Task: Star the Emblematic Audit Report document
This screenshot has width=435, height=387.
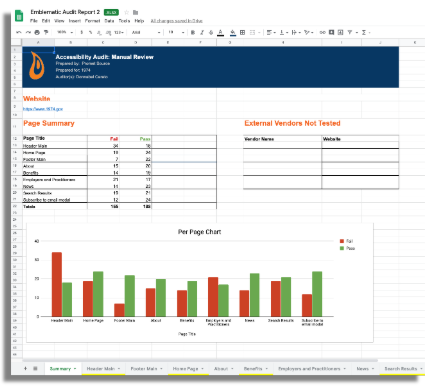Action: 126,12
